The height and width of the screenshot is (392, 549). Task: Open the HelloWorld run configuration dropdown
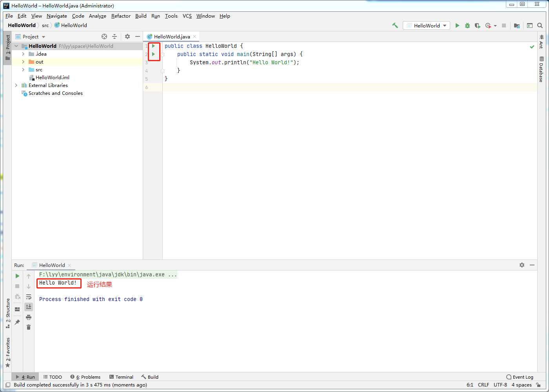(x=426, y=25)
